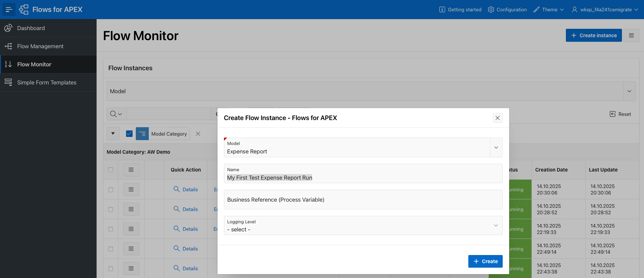This screenshot has height=278, width=644.
Task: Click the Theme brush icon
Action: pyautogui.click(x=536, y=9)
